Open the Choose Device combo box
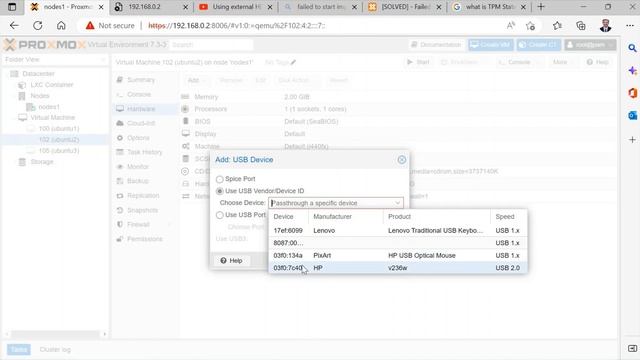 (x=336, y=203)
